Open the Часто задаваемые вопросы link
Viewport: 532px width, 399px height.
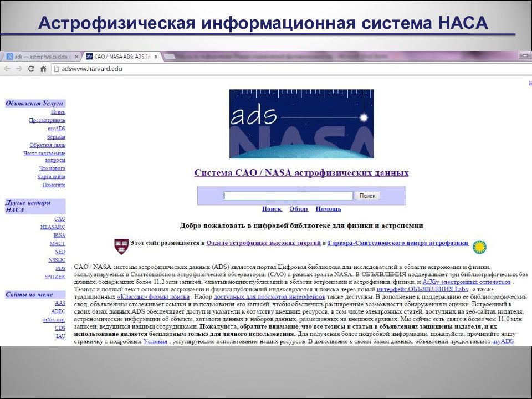[44, 157]
